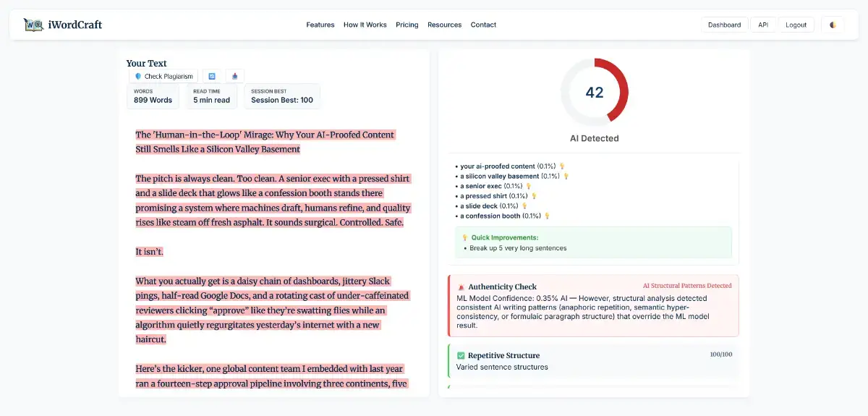Click phrase 'a confession booth' in list

490,216
